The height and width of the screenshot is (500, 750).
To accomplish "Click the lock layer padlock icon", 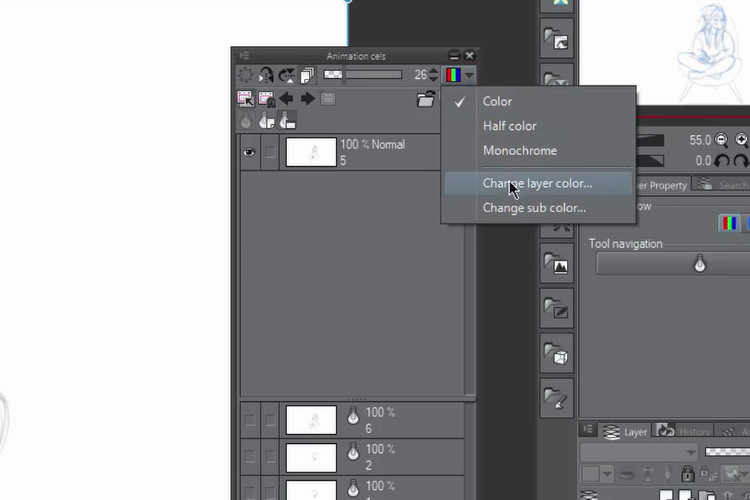I will coord(687,474).
